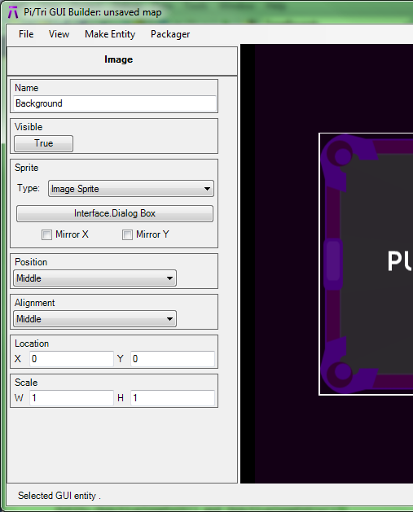Enable the Mirror X checkbox
This screenshot has width=413, height=512.
coord(46,234)
